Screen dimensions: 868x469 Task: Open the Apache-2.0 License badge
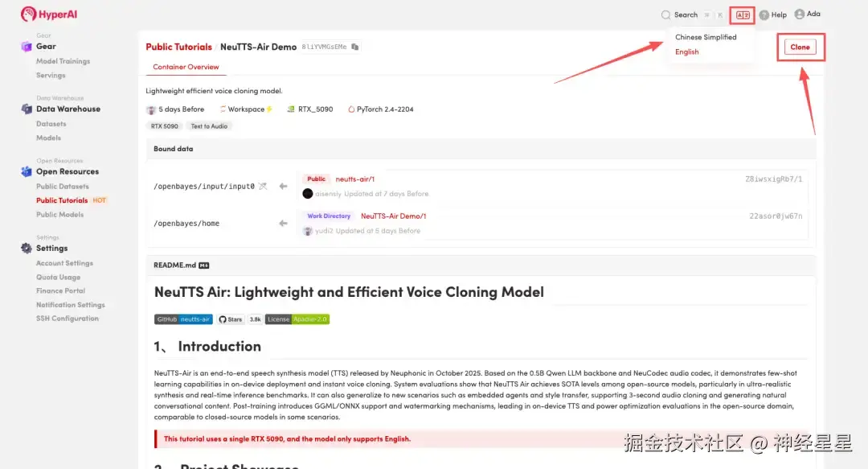tap(297, 319)
